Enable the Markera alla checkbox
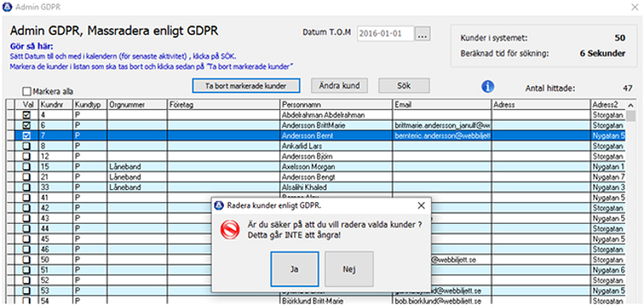Screen dimensions: 644x305 pyautogui.click(x=27, y=91)
